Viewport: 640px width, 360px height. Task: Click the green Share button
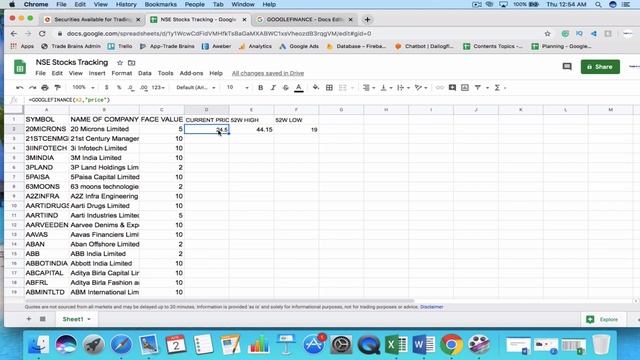pos(600,67)
